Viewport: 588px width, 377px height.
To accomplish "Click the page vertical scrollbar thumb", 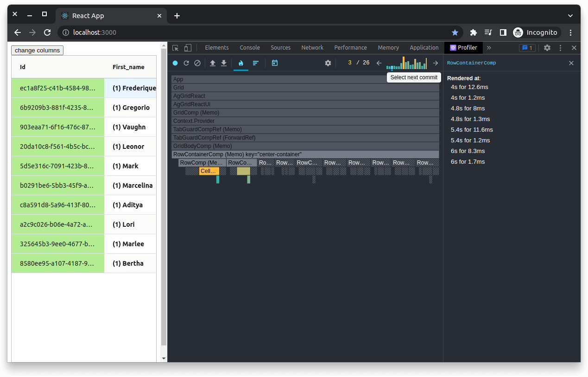I will 163,197.
